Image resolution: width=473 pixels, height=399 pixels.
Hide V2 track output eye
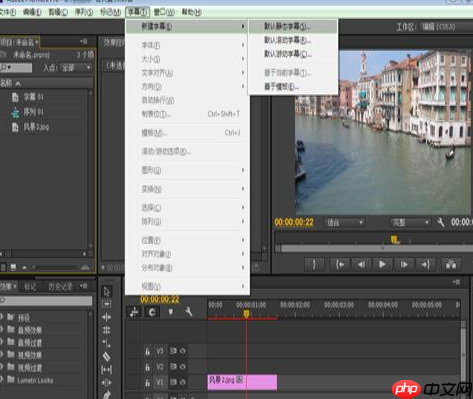tap(183, 367)
